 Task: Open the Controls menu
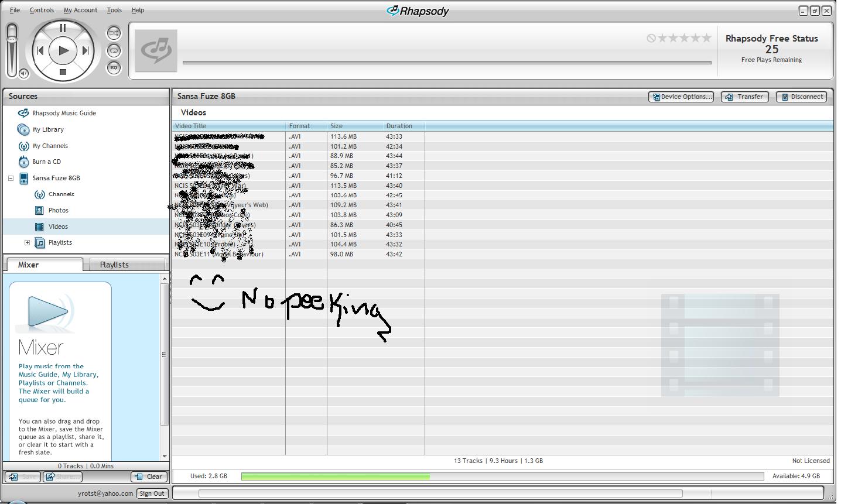(x=42, y=10)
